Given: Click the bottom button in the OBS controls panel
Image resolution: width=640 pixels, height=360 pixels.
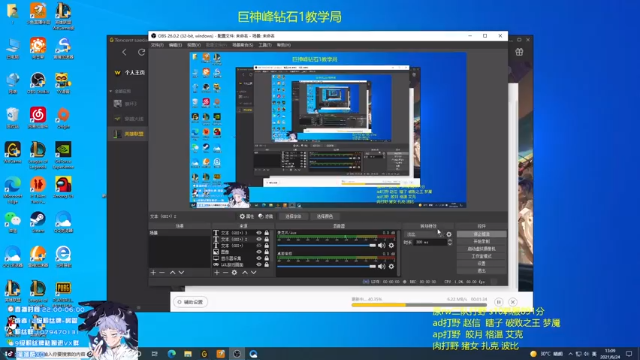Looking at the screenshot, I should (482, 271).
